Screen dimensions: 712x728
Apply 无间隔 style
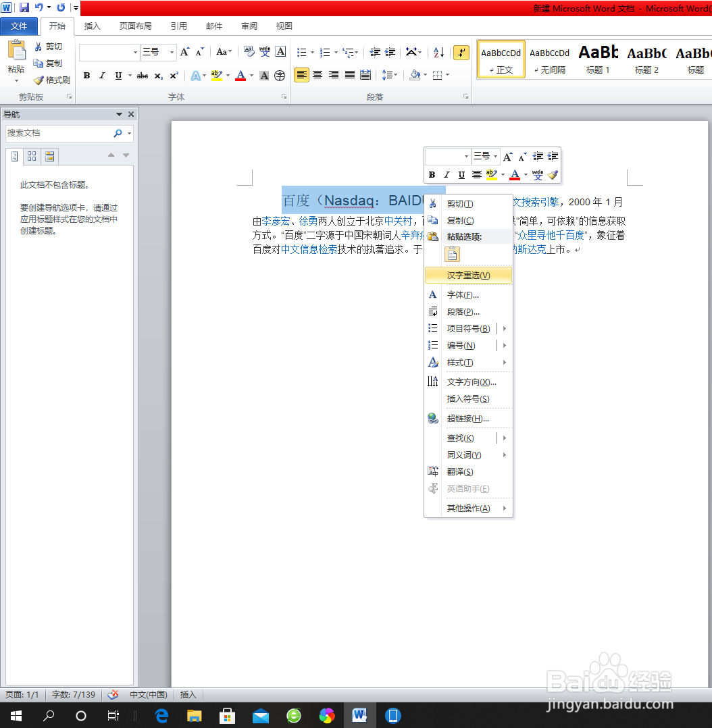point(549,59)
